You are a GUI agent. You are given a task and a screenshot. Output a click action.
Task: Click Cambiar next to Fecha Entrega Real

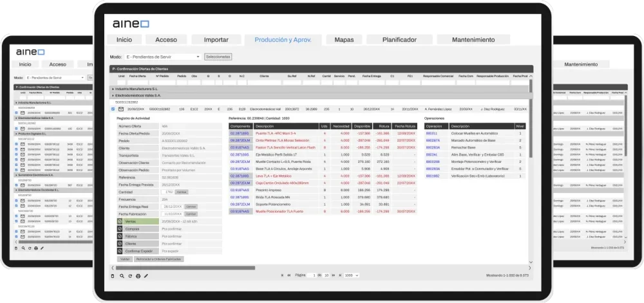(191, 207)
